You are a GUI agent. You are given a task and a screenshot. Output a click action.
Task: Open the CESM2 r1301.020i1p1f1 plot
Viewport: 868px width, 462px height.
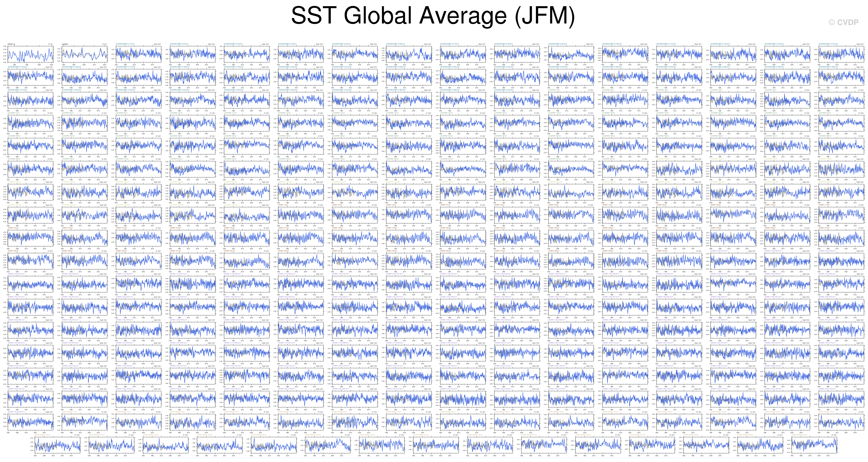click(30, 422)
